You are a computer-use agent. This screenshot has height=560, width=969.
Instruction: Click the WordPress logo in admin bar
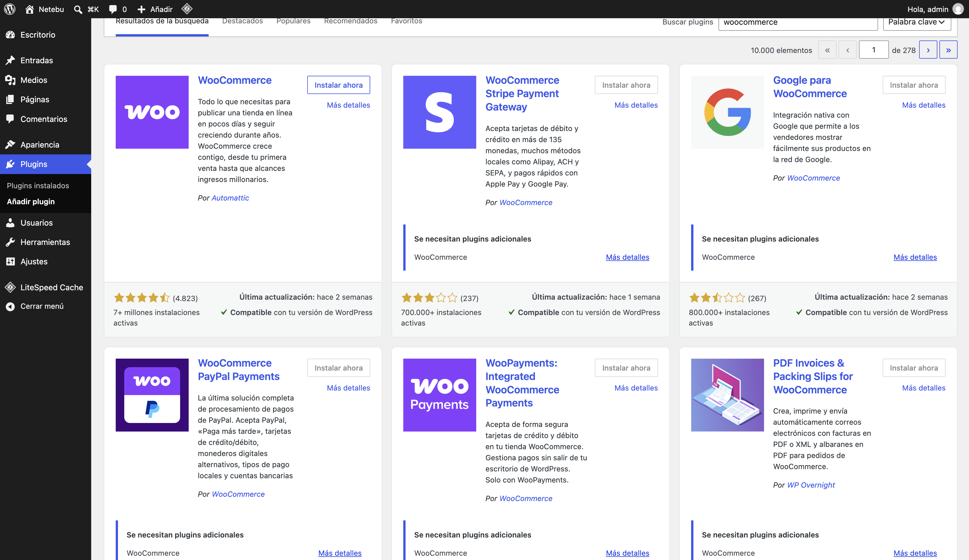point(10,9)
